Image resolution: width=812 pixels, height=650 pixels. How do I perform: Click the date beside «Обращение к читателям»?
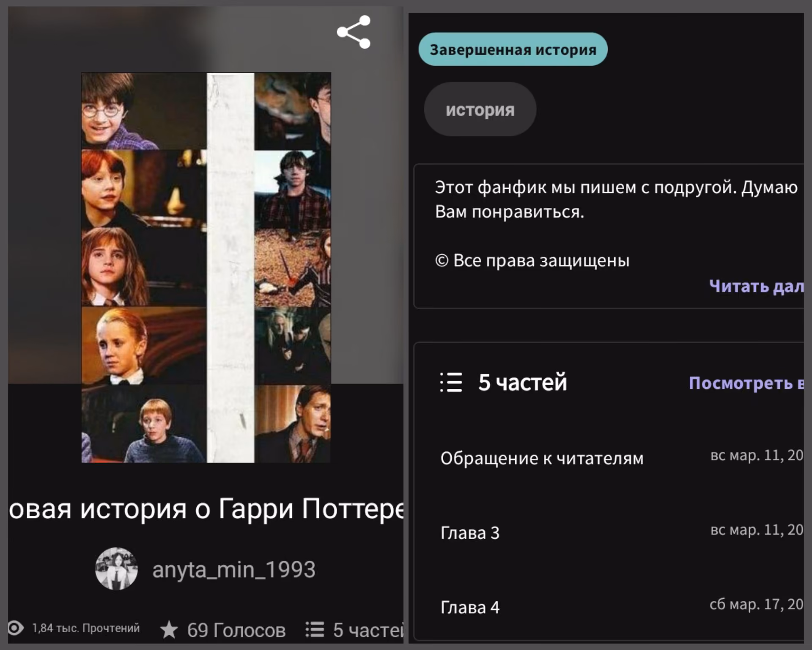(757, 456)
